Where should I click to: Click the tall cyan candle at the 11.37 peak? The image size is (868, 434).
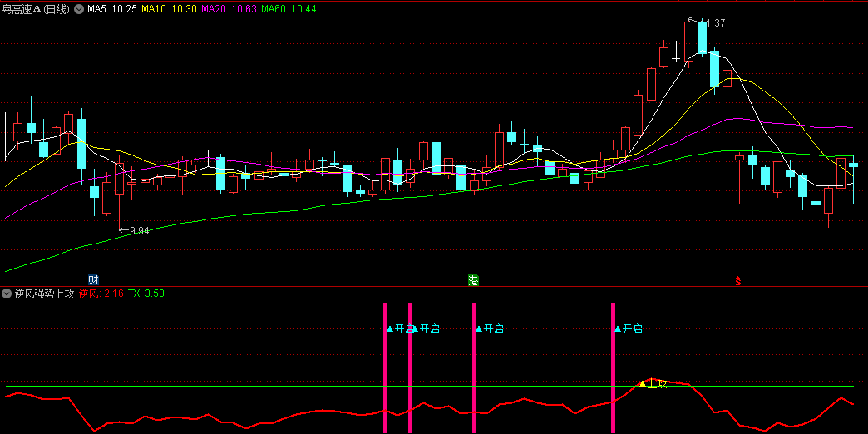(x=702, y=37)
